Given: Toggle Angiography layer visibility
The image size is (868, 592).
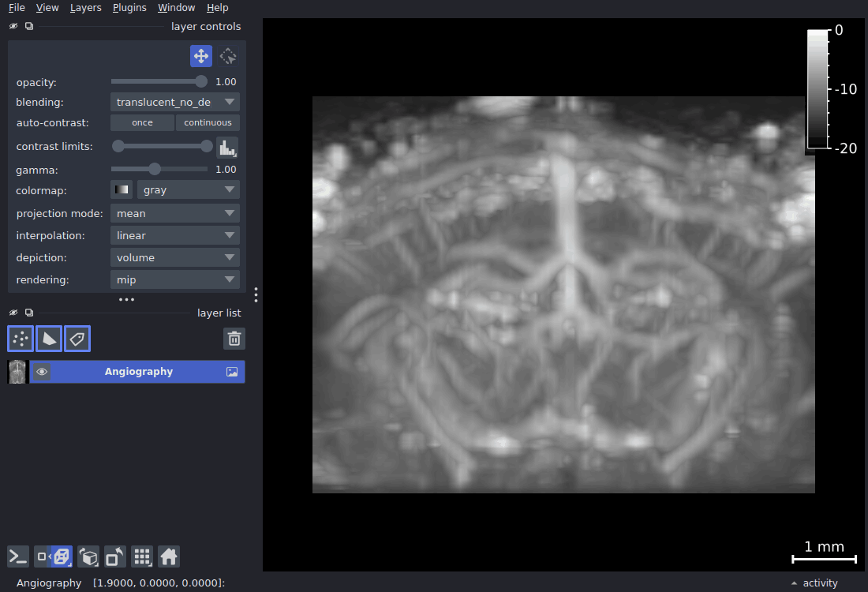Looking at the screenshot, I should [42, 372].
